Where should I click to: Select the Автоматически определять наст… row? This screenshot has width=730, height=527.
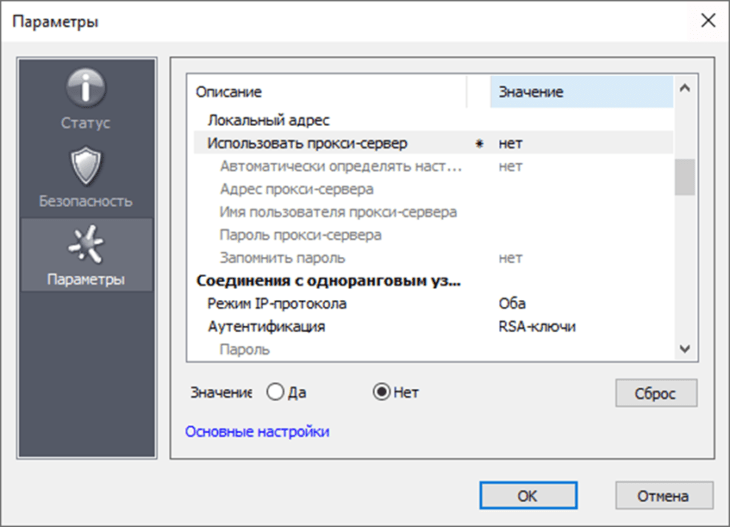coord(433,166)
